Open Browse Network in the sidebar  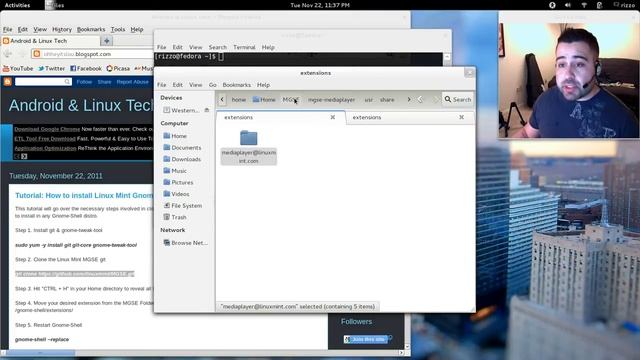click(185, 243)
